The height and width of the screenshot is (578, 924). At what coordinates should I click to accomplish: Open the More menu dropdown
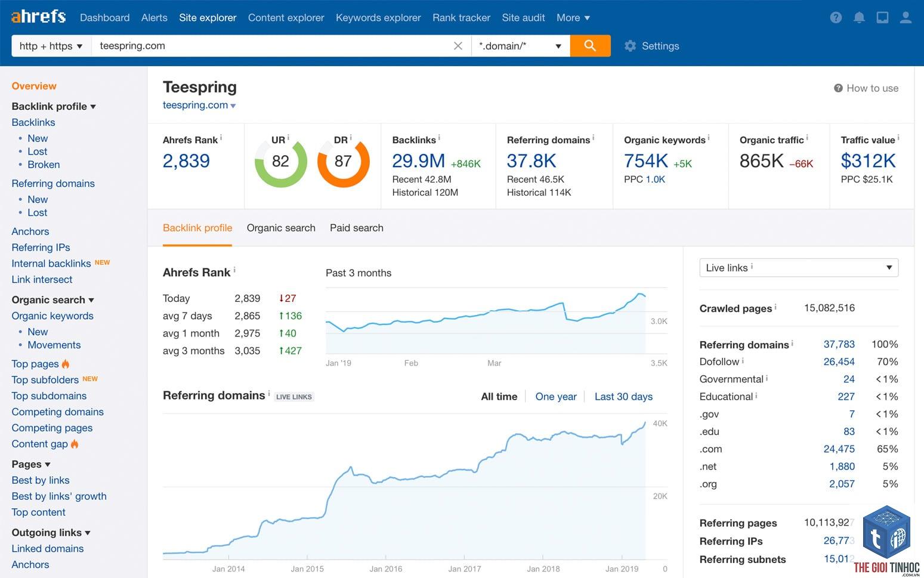(573, 18)
